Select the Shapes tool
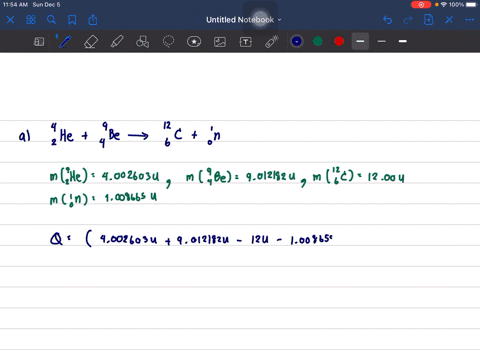 143,42
